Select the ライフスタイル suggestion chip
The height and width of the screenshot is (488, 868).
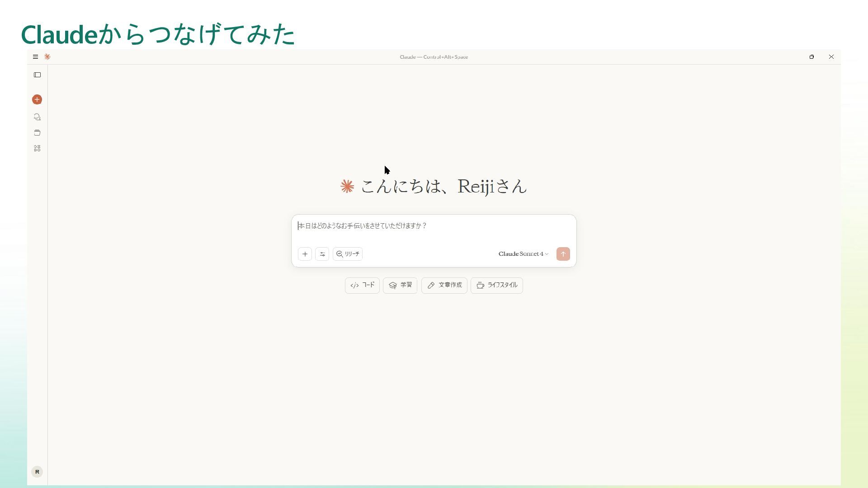click(x=497, y=286)
